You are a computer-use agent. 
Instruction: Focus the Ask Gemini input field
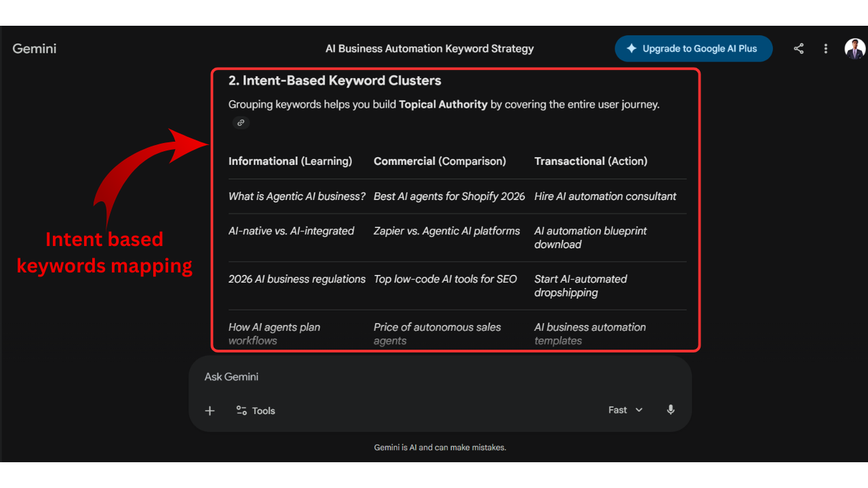(439, 377)
